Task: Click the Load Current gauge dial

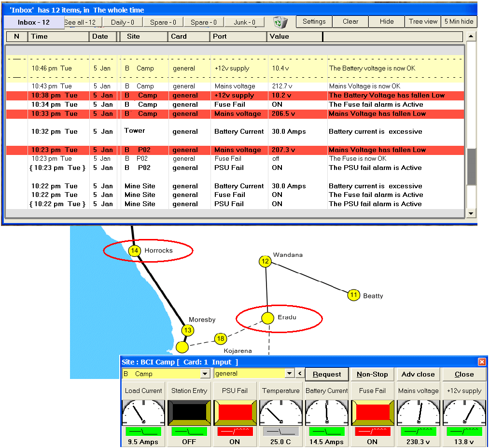Action: click(143, 412)
